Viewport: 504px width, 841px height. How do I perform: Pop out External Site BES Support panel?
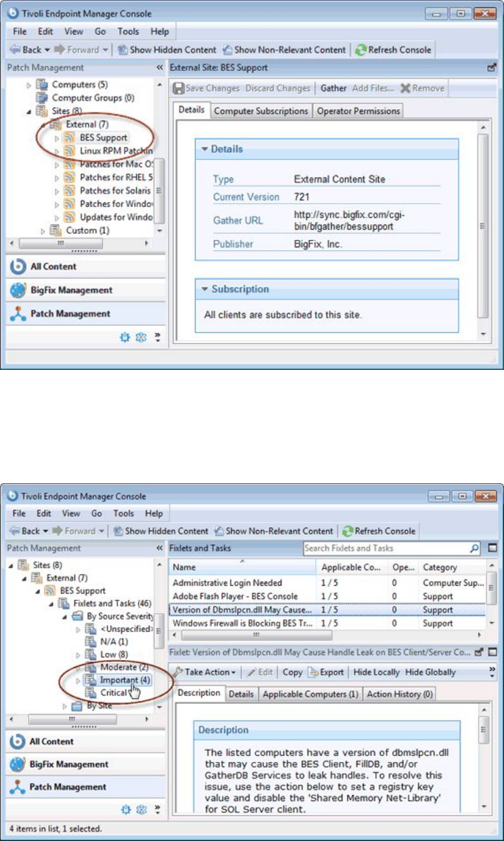click(491, 68)
